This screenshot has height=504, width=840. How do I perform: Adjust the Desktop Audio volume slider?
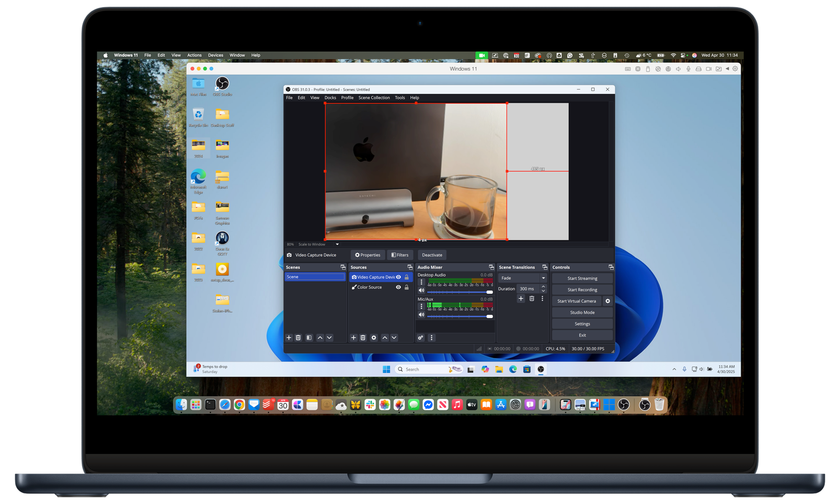tap(460, 292)
